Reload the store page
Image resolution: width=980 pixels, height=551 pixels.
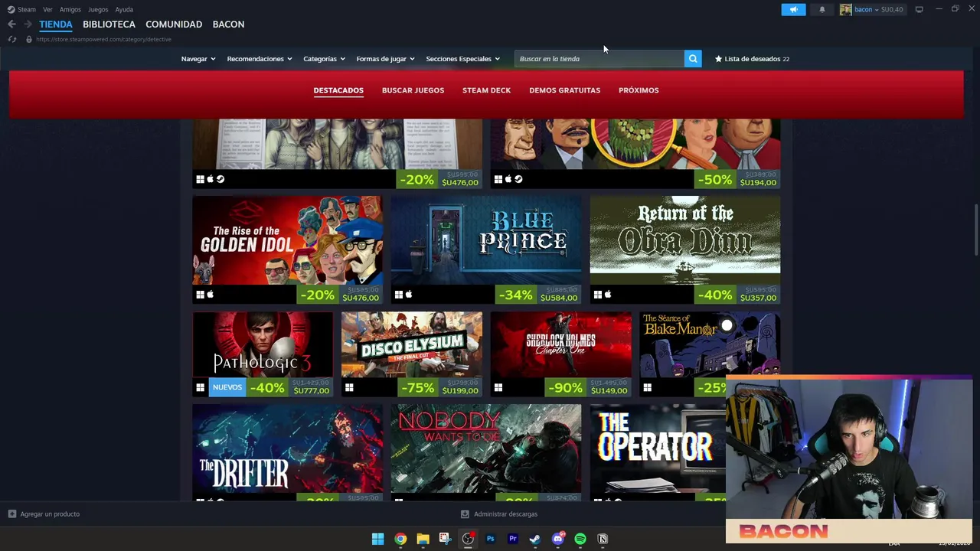pos(12,39)
